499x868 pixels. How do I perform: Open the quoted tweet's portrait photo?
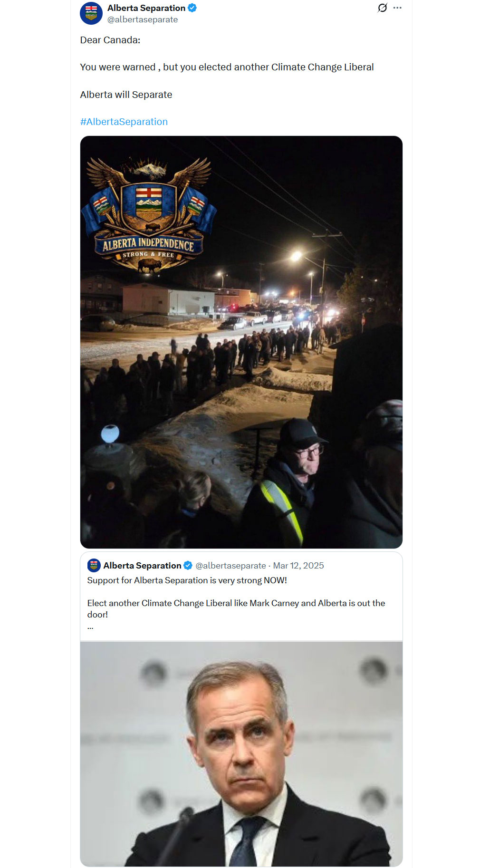pos(241,754)
